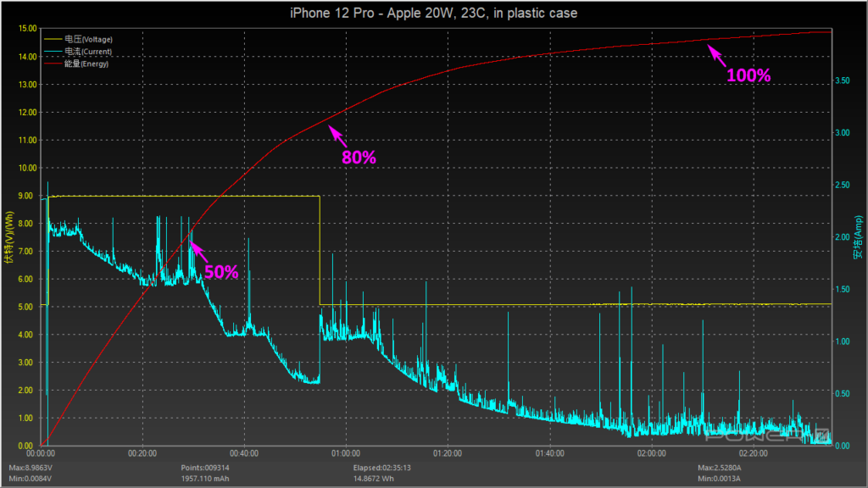
Task: Select the 电压(Voltage) legend label
Action: tap(88, 39)
